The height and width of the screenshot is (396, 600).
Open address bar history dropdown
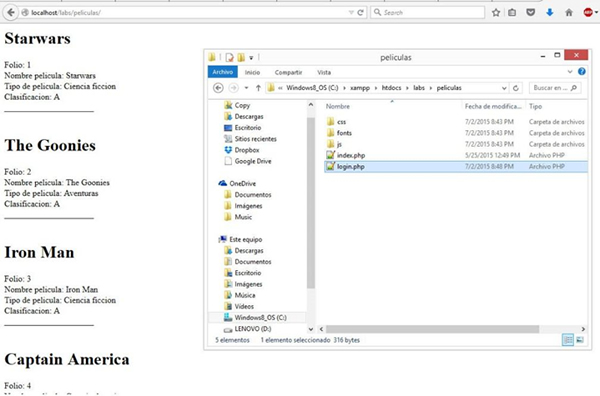(x=504, y=88)
